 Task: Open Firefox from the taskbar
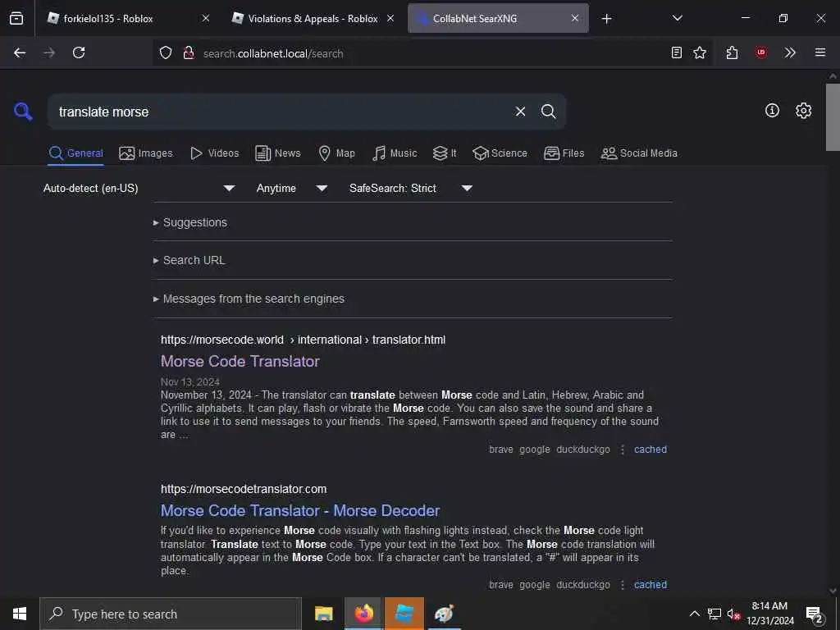(363, 614)
